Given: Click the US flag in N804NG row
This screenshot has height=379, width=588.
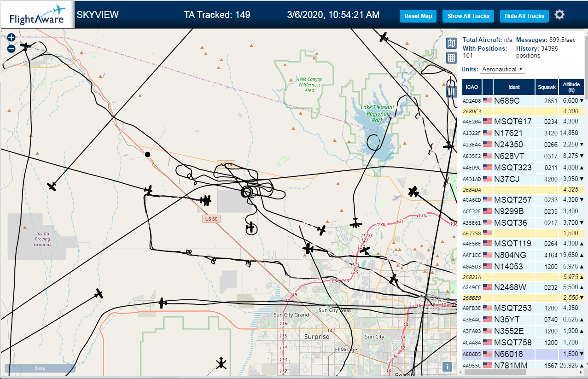Looking at the screenshot, I should point(487,255).
